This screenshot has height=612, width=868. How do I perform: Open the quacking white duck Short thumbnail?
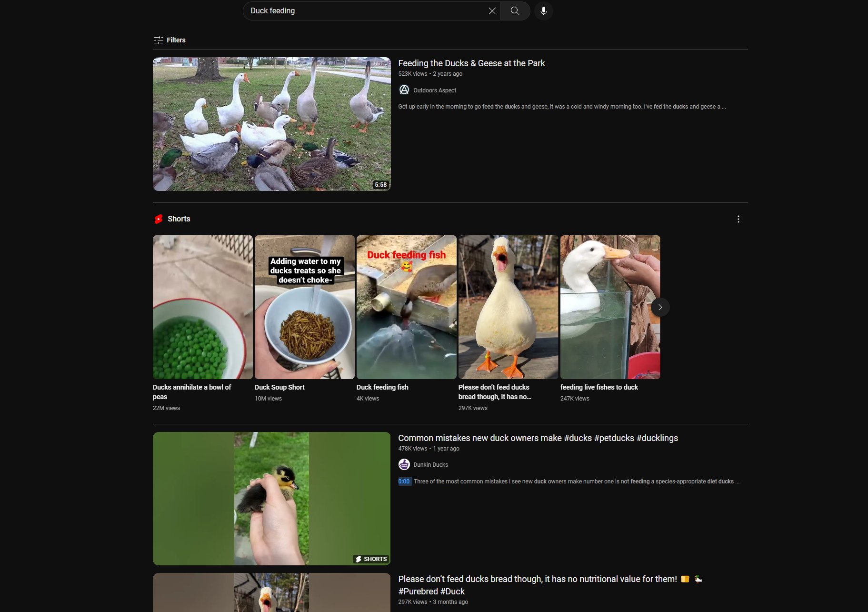pyautogui.click(x=508, y=307)
